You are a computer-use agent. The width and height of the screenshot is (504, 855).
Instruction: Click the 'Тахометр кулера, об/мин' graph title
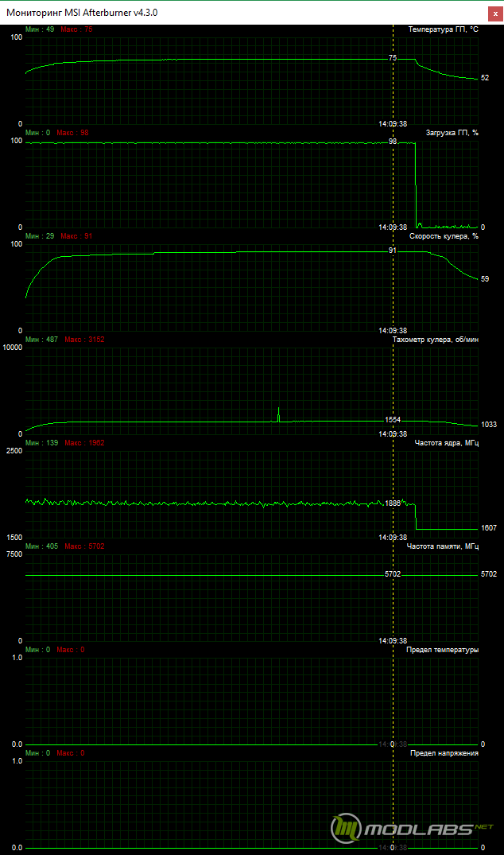(x=435, y=340)
